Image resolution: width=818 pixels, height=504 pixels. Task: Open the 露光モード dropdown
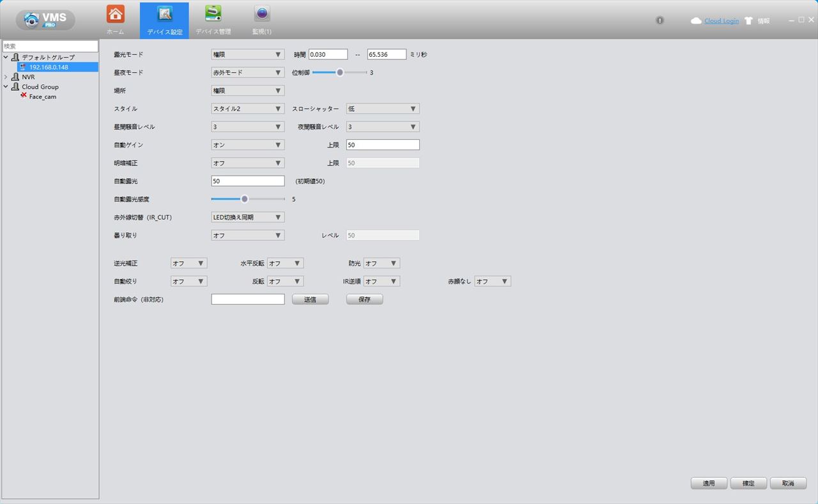point(248,54)
